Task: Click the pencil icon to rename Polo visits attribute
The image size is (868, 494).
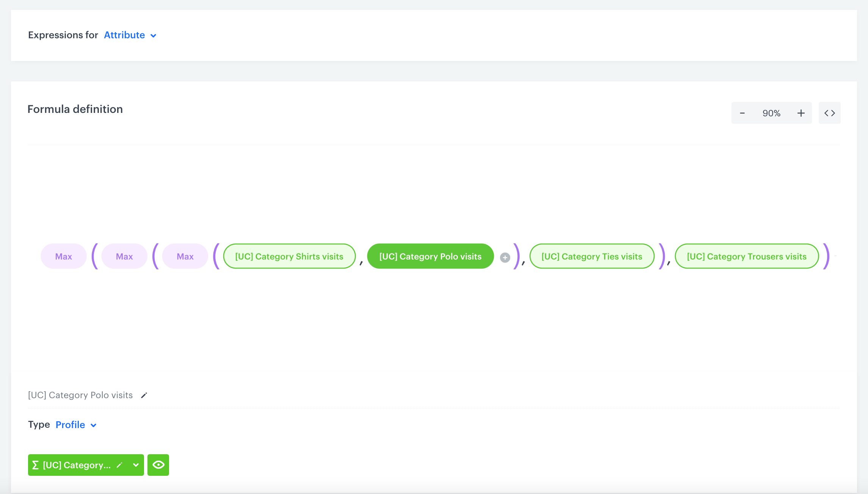Action: 143,395
